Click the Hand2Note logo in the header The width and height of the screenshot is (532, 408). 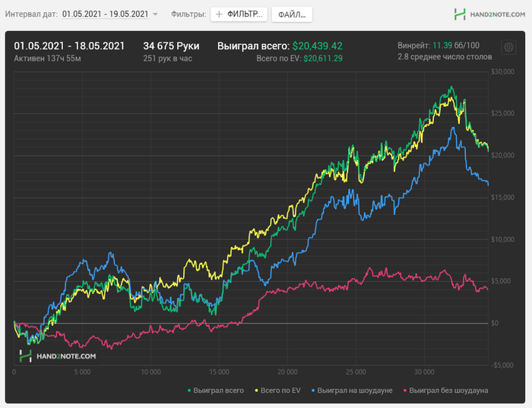(489, 14)
